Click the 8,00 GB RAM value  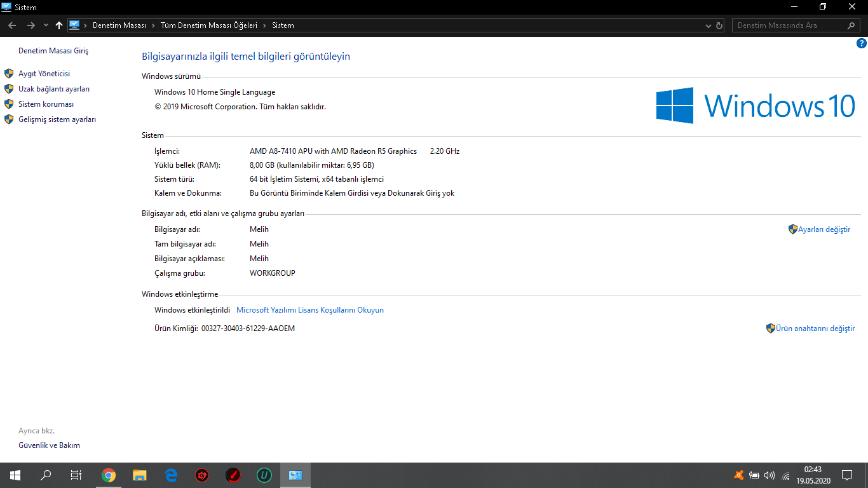coord(312,165)
